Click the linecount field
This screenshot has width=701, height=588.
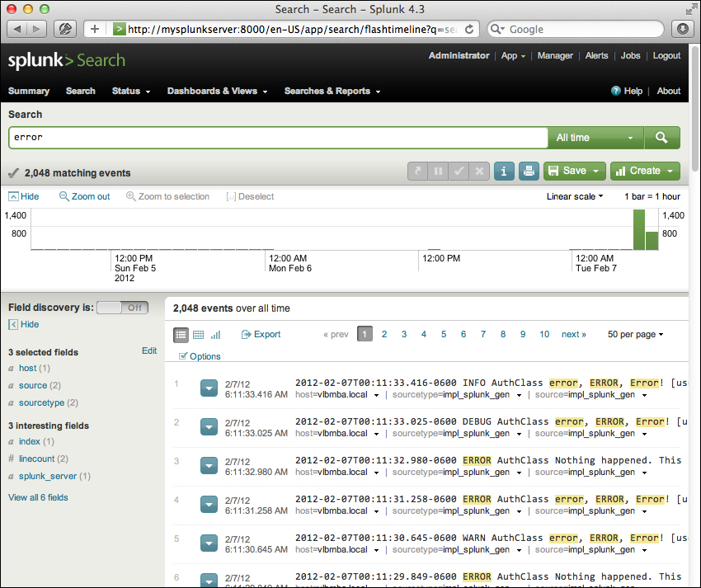point(36,459)
